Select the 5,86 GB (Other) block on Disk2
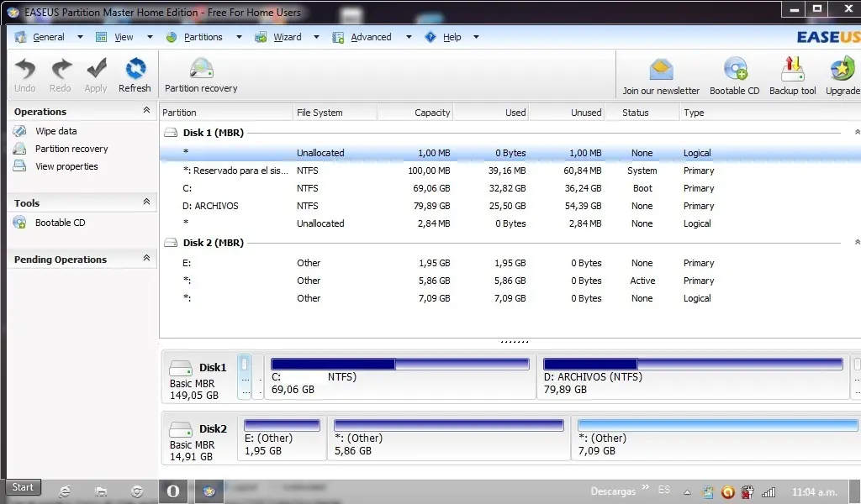The image size is (861, 504). click(449, 438)
